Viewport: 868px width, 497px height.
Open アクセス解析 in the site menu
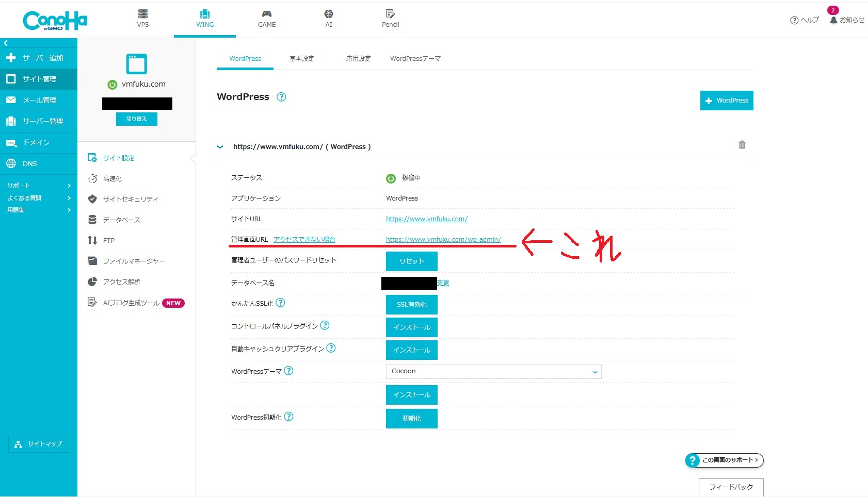click(121, 282)
